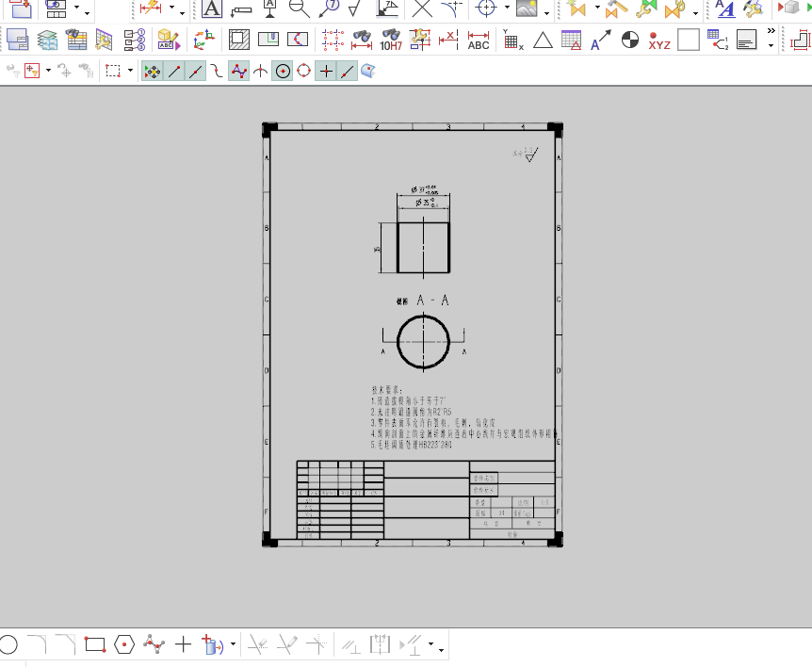The height and width of the screenshot is (667, 812).
Task: Click the ordinate grid XY icon
Action: pos(512,40)
